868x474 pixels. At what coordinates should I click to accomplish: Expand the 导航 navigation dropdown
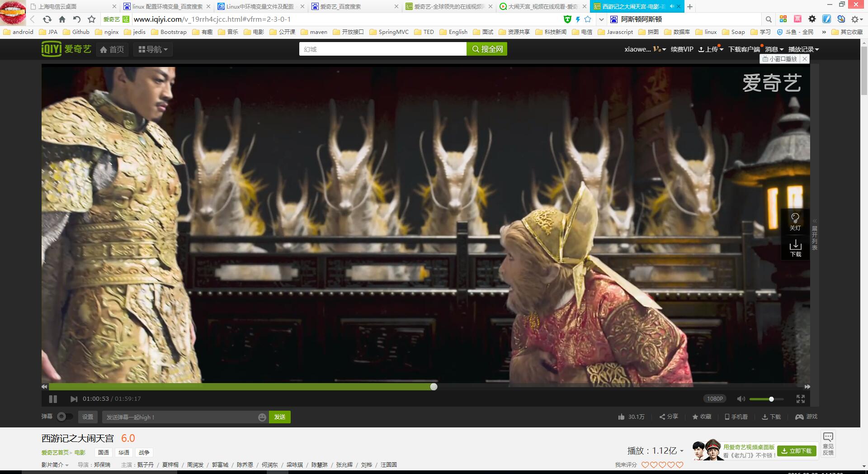(153, 49)
